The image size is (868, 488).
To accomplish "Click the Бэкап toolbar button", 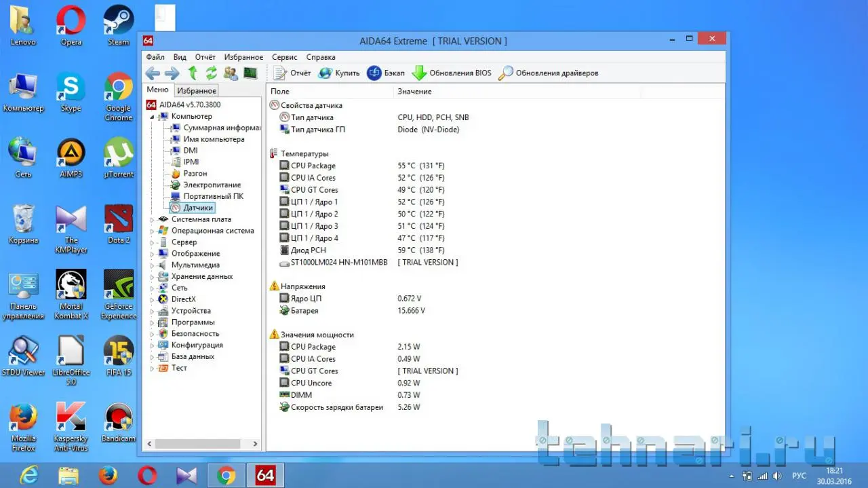I will [386, 73].
